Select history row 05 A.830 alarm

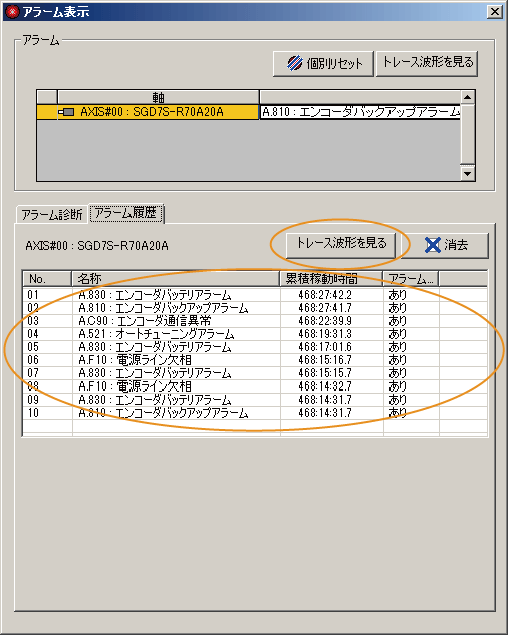(x=255, y=347)
